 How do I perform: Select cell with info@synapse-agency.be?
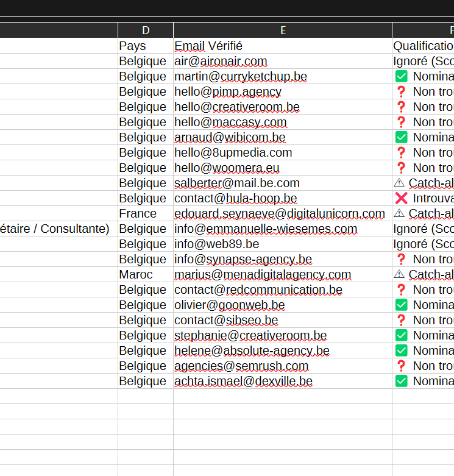coord(283,259)
